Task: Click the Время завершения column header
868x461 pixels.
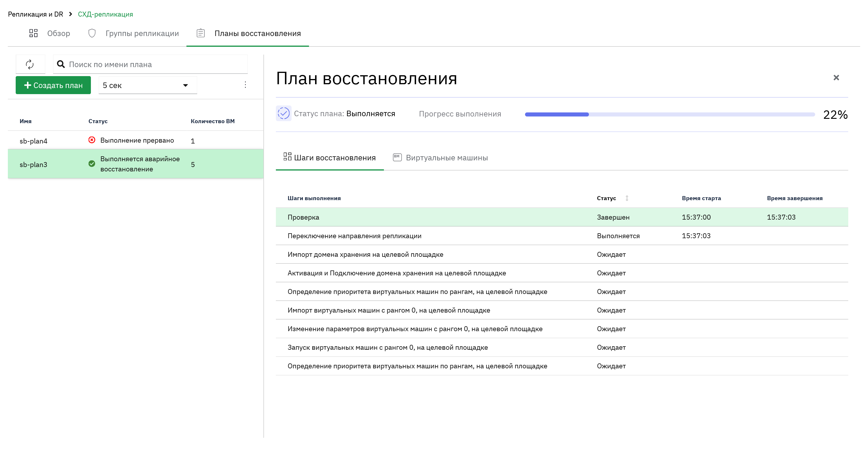Action: (x=795, y=198)
